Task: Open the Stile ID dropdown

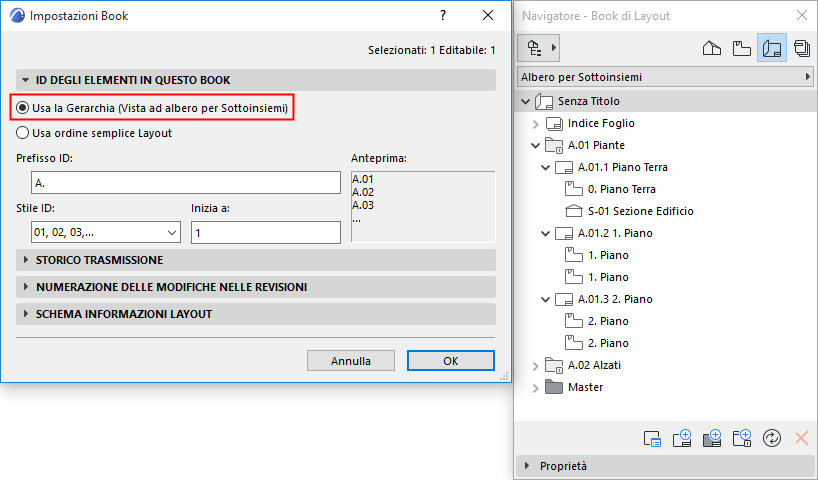Action: pyautogui.click(x=106, y=232)
